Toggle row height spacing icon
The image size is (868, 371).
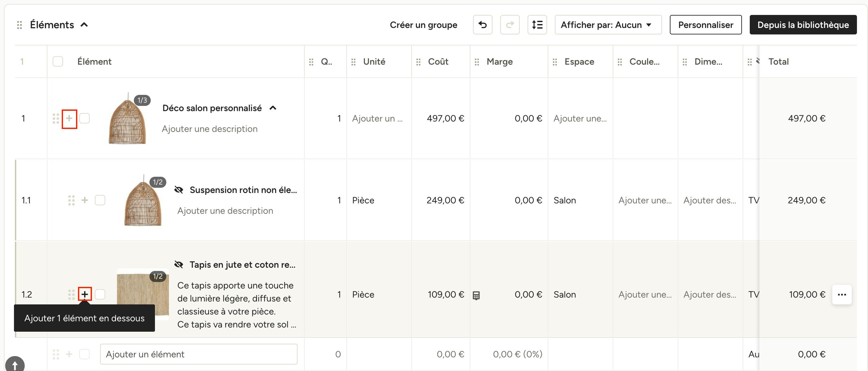click(537, 25)
